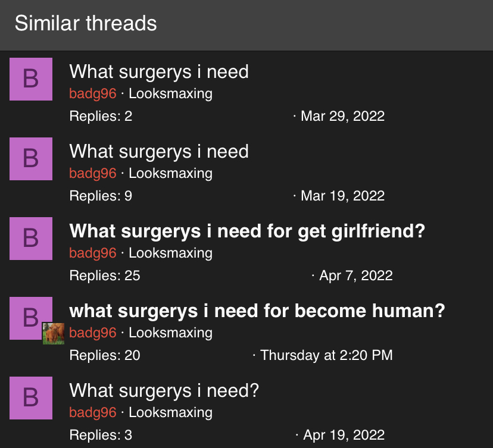This screenshot has width=493, height=448.
Task: Click the Apr 7, 2022 date
Action: [356, 276]
